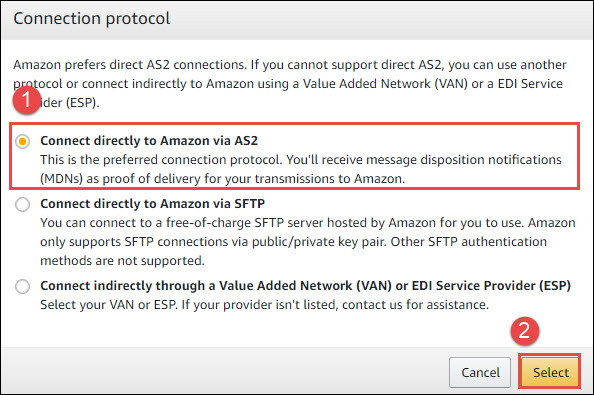Click the red step 1 marker
This screenshot has height=395, width=594.
[27, 100]
